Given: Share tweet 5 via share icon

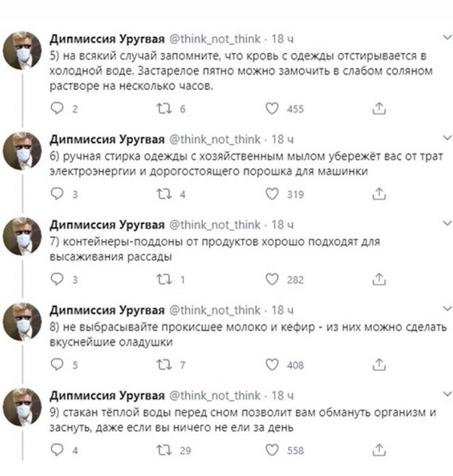Looking at the screenshot, I should [379, 108].
